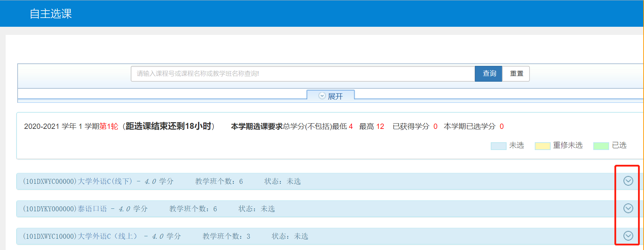Expand the 大学外语C(线下) course row chevron
Screen dimensions: 644x250
[628, 181]
